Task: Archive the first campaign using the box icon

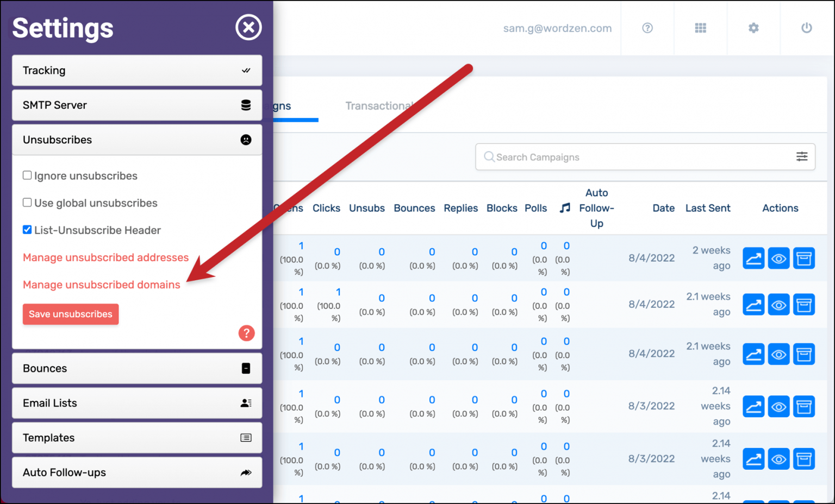Action: pyautogui.click(x=804, y=258)
